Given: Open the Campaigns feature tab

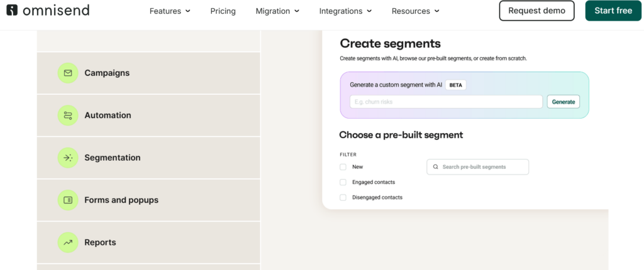Looking at the screenshot, I should tap(148, 73).
